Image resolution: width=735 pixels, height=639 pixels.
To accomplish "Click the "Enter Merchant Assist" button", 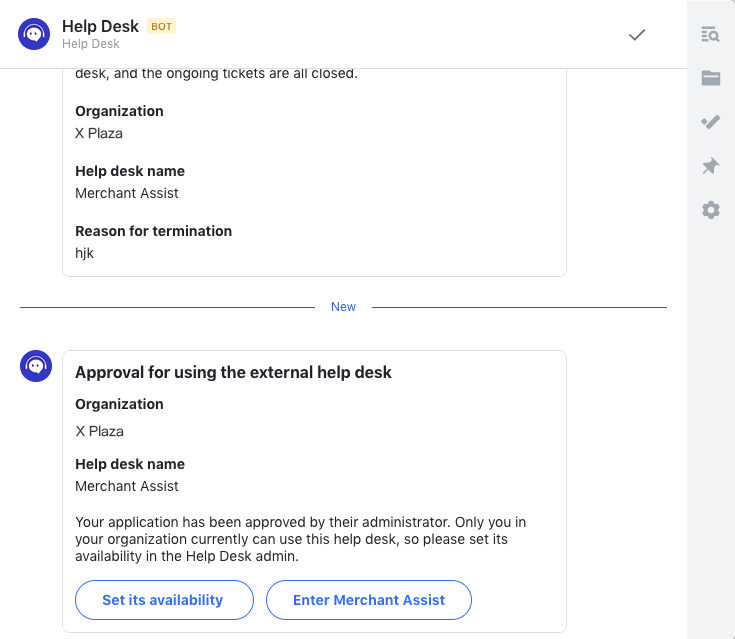I will pyautogui.click(x=369, y=600).
